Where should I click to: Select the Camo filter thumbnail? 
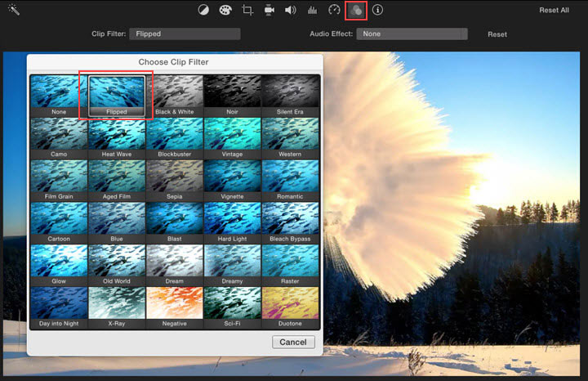(x=59, y=138)
